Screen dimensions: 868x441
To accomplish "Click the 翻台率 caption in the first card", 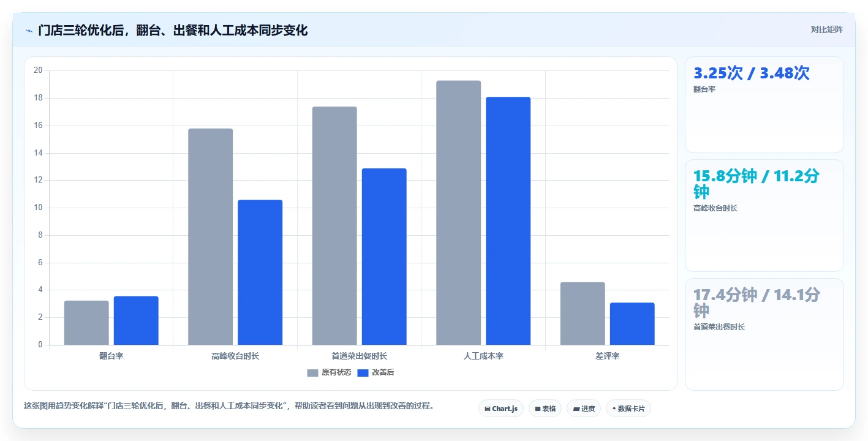I will (704, 89).
